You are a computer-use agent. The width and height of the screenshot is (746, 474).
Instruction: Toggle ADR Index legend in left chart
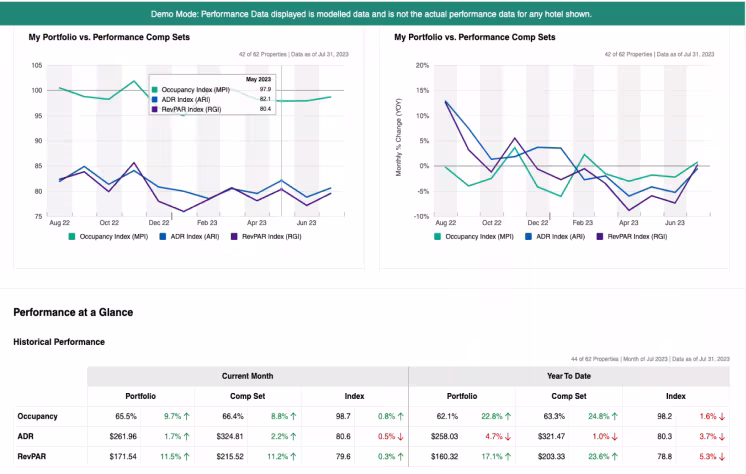(189, 237)
